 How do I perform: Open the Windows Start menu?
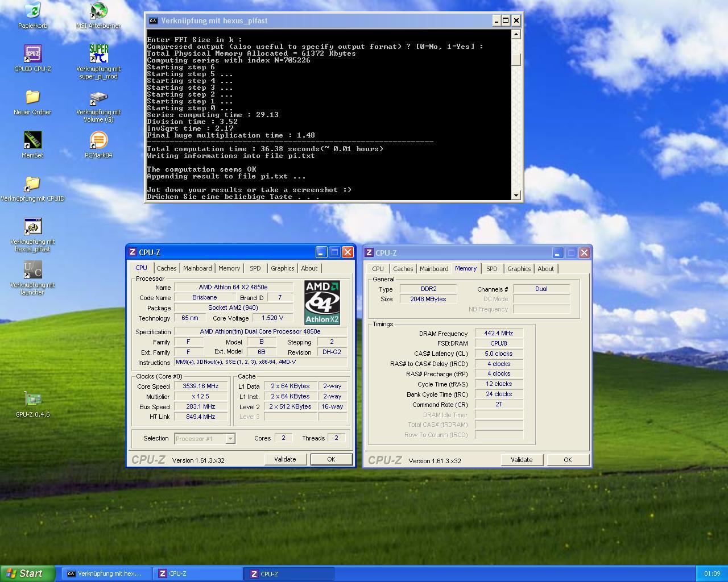tap(28, 573)
